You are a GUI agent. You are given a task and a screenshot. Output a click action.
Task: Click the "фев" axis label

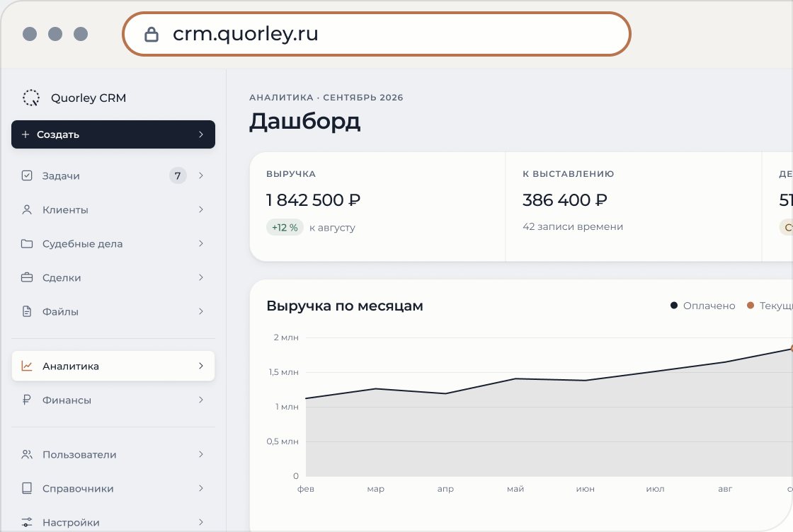(x=305, y=489)
